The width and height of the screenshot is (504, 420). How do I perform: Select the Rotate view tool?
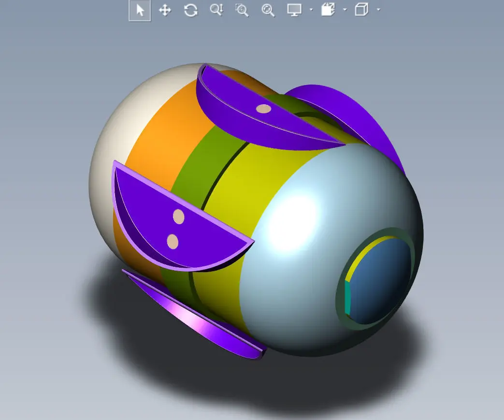pos(190,10)
